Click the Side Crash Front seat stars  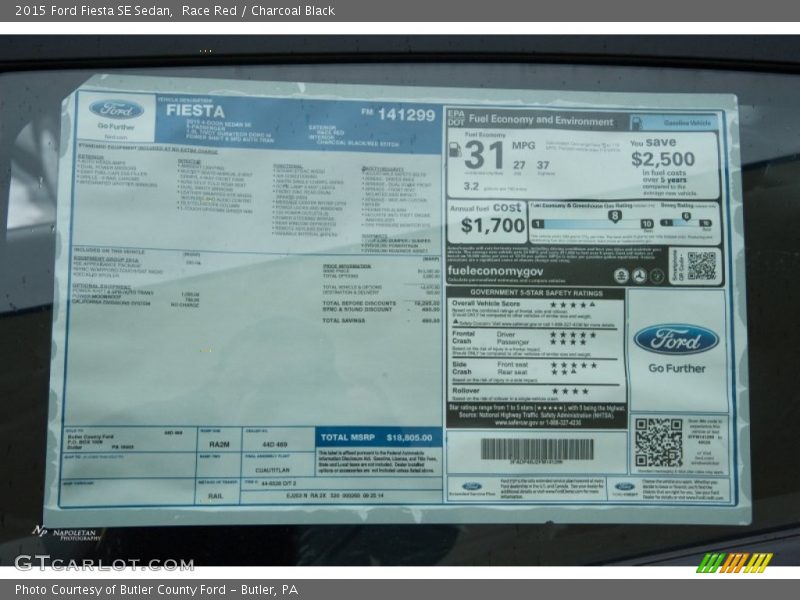[x=573, y=365]
